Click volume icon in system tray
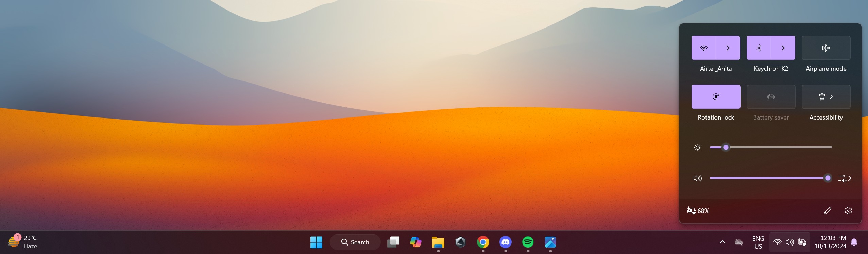This screenshot has height=254, width=868. tap(790, 242)
